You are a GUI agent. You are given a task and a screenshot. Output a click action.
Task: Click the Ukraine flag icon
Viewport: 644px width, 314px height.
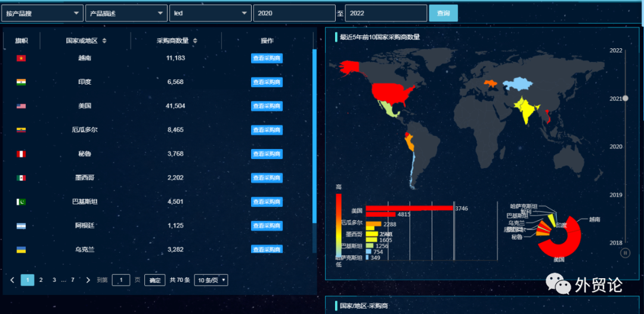[21, 250]
